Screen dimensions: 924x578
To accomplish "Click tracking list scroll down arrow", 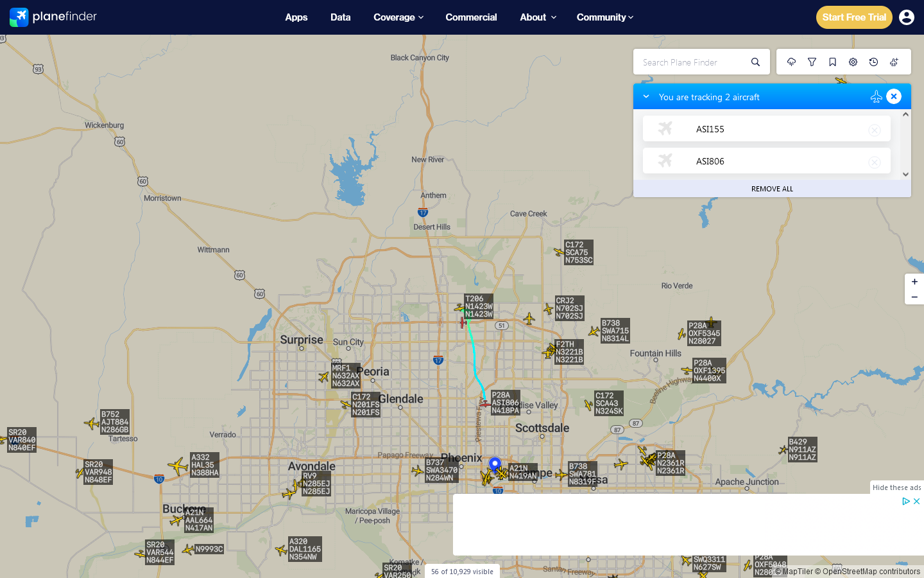I will (905, 174).
